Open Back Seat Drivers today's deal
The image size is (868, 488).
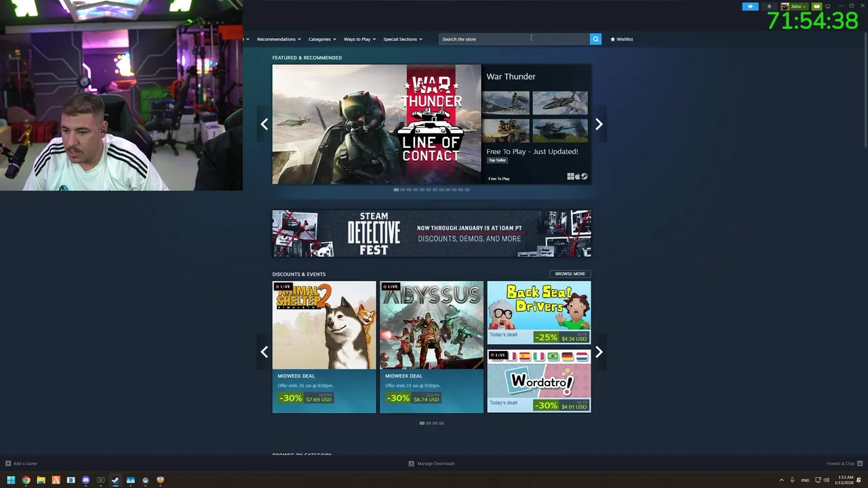(x=538, y=312)
